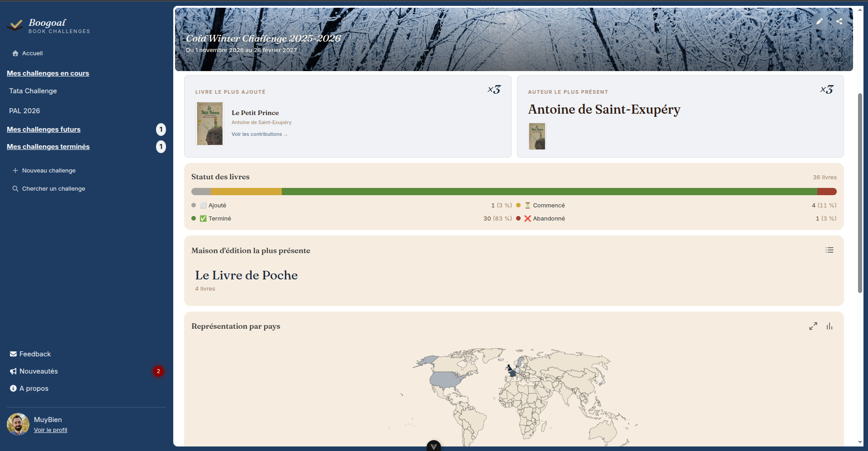The width and height of the screenshot is (868, 451).
Task: Switch country representation to bar chart
Action: point(829,326)
